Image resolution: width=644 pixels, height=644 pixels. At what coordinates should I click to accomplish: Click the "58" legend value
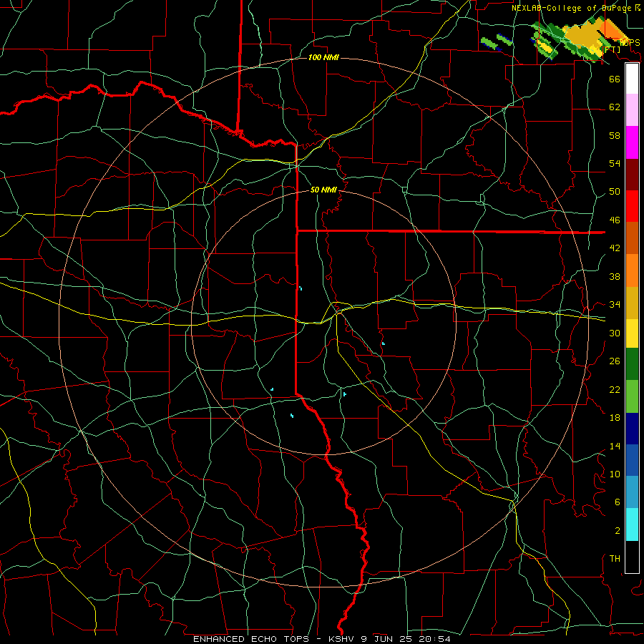[615, 135]
